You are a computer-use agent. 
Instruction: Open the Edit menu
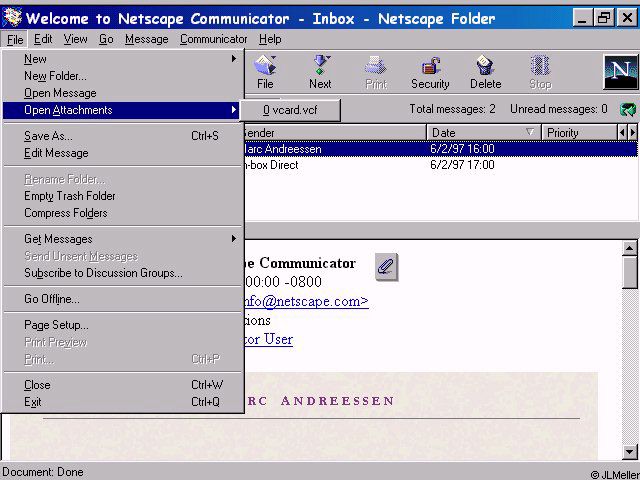tap(43, 39)
